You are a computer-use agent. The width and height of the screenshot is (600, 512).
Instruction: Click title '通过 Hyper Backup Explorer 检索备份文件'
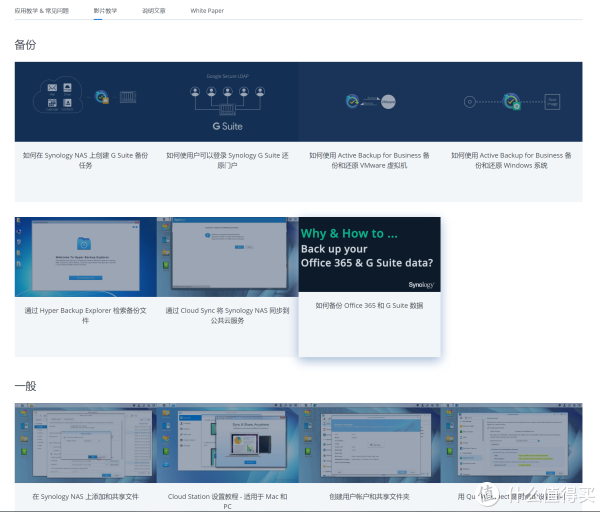pos(86,315)
